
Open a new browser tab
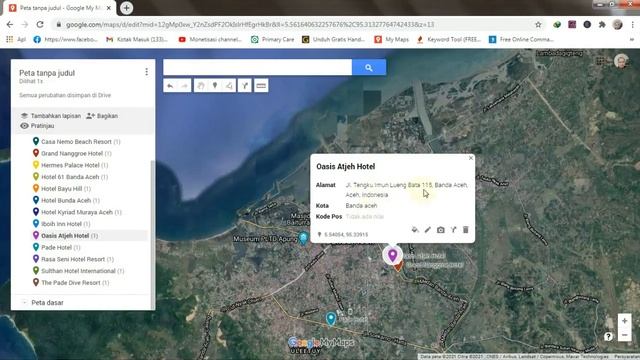[127, 8]
